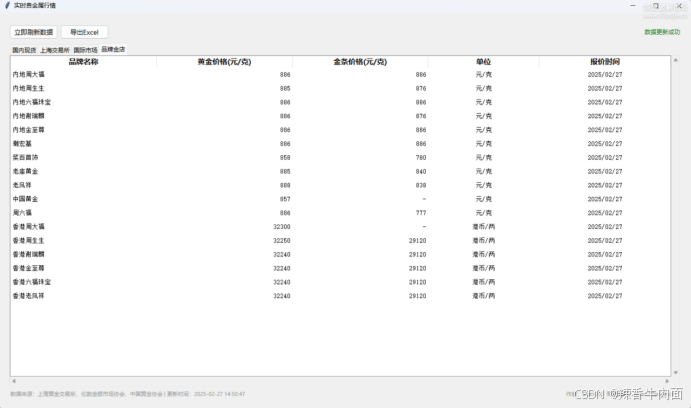
Task: Select the 周六福 row
Action: point(341,213)
